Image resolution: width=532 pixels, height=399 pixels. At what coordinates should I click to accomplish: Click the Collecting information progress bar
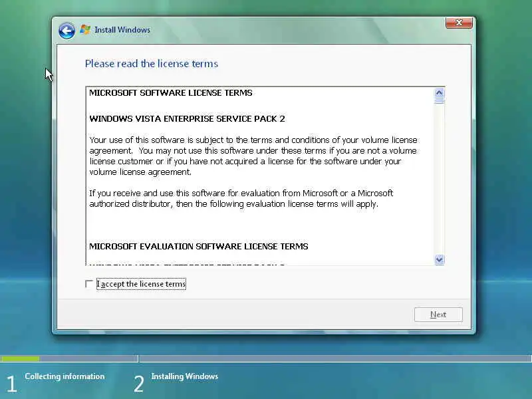click(x=69, y=358)
